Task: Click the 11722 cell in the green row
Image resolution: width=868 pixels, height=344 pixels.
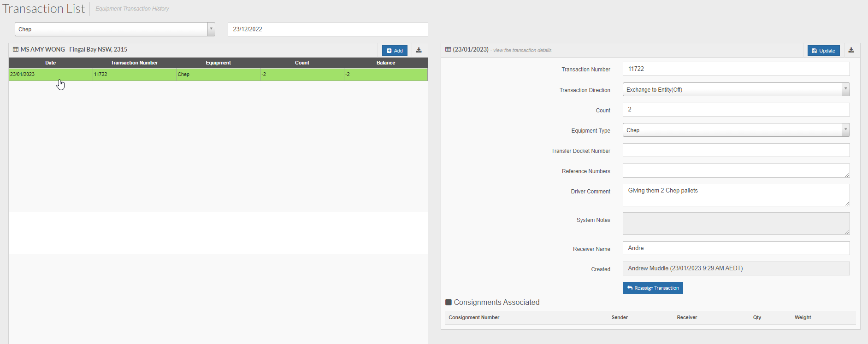Action: (x=135, y=74)
